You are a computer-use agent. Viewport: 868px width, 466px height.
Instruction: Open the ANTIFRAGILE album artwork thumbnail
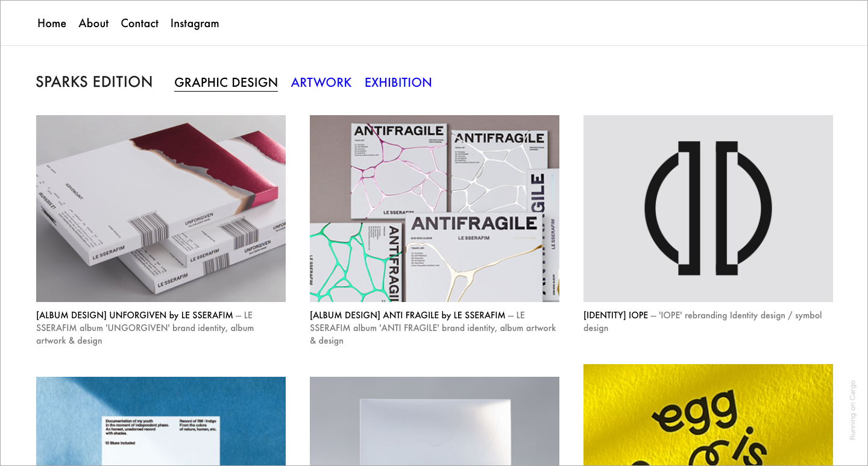click(435, 208)
